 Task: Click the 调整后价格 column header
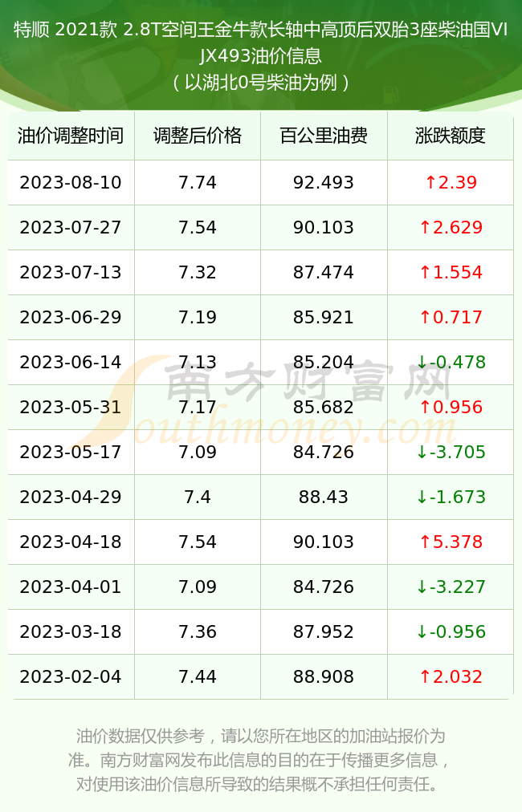pyautogui.click(x=198, y=136)
